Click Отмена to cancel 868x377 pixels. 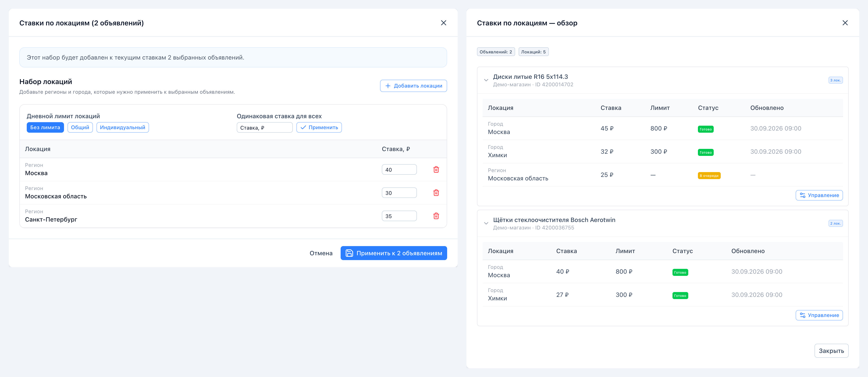[321, 253]
